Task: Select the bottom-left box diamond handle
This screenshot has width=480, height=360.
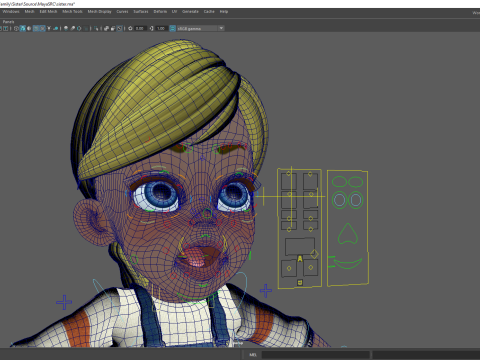Action: coord(289,268)
